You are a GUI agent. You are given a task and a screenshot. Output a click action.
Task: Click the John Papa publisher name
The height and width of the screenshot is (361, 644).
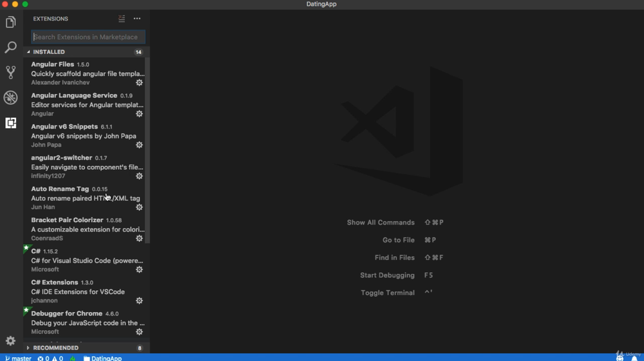[46, 145]
